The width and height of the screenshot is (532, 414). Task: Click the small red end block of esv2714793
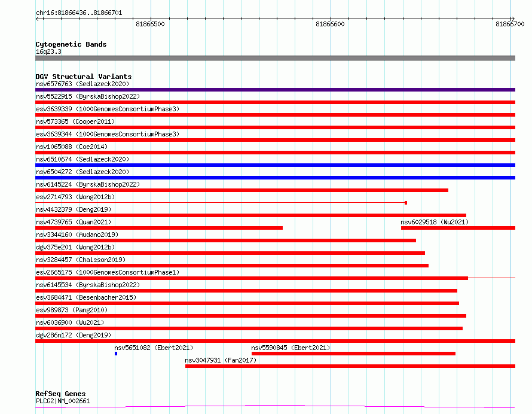406,203
